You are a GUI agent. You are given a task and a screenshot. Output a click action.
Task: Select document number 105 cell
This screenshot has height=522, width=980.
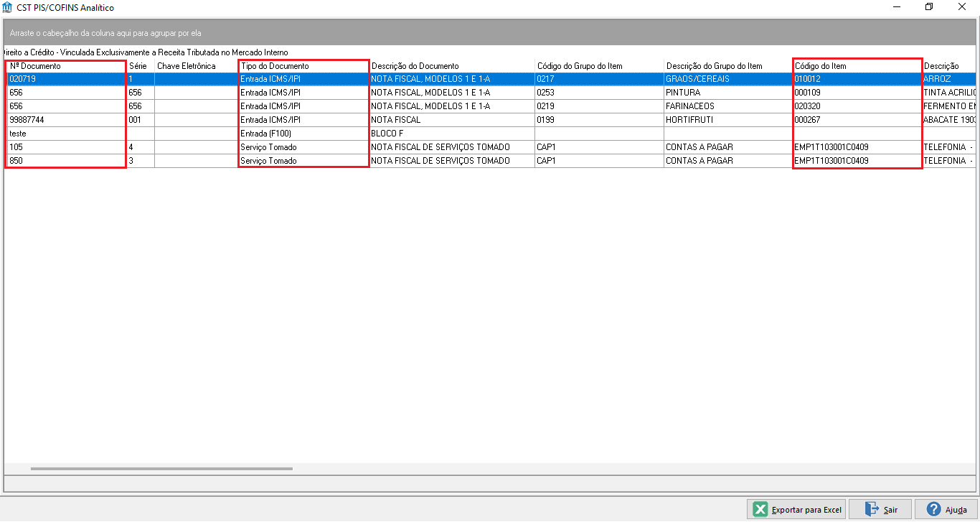click(66, 147)
